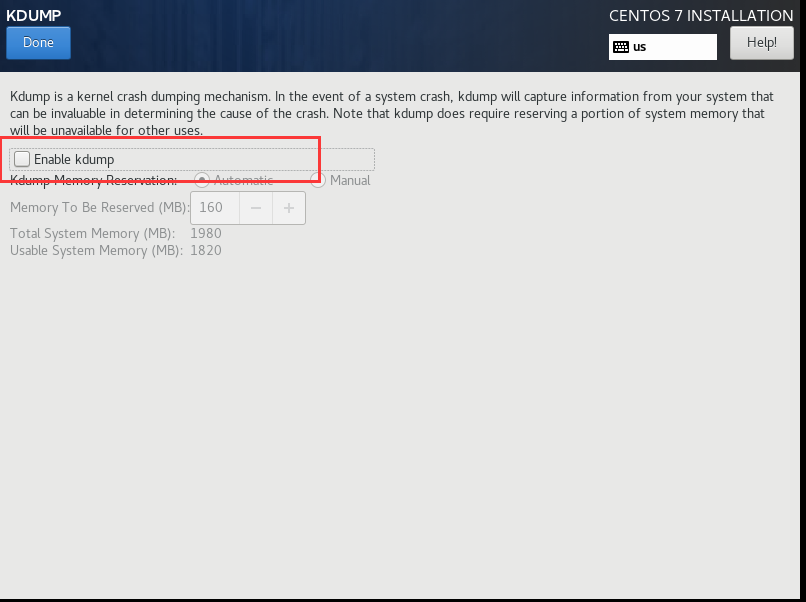This screenshot has height=602, width=806.
Task: Select the 'us' keyboard layout text
Action: pos(639,47)
